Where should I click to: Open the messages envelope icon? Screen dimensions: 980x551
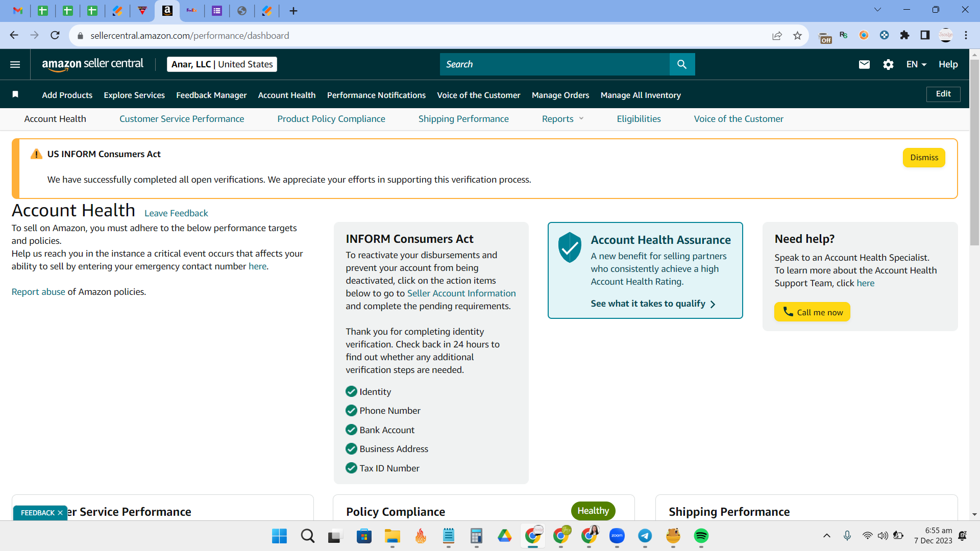(864, 64)
